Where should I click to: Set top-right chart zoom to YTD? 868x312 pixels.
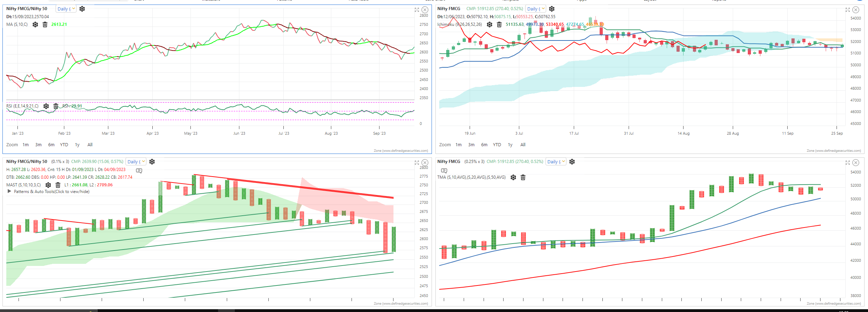pyautogui.click(x=497, y=145)
